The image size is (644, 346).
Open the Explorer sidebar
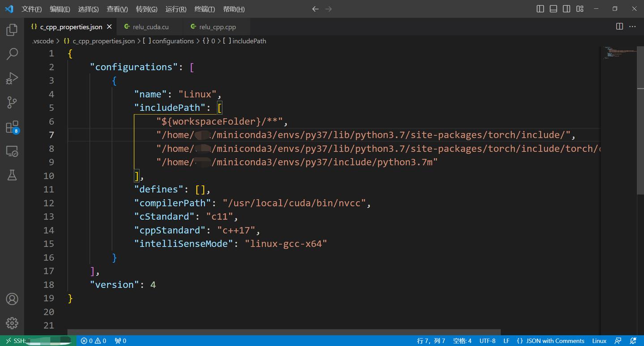click(12, 30)
